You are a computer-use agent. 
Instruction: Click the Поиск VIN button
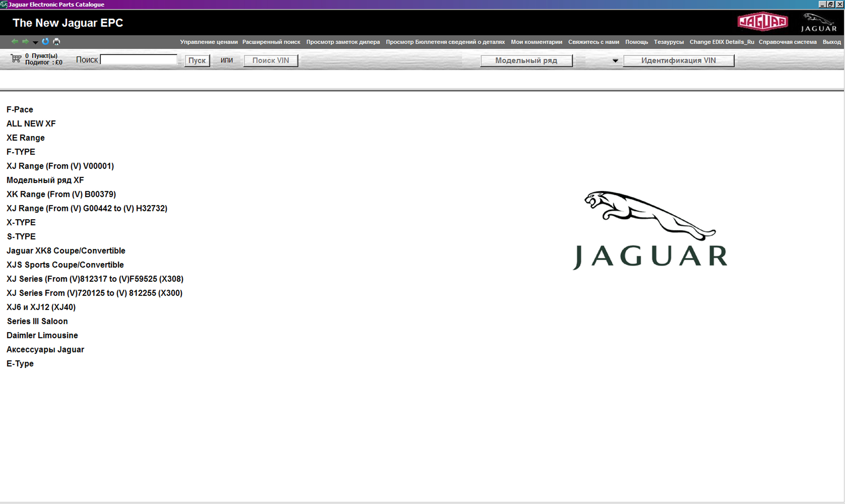[x=271, y=60]
